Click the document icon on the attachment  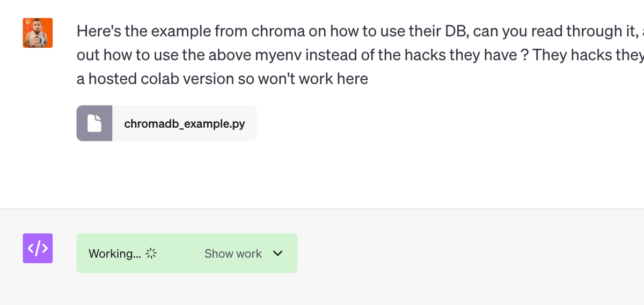click(94, 123)
